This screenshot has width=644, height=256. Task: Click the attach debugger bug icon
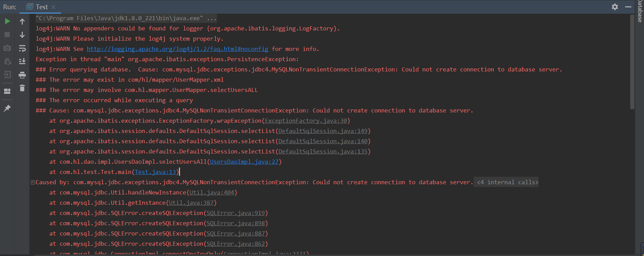point(7,61)
